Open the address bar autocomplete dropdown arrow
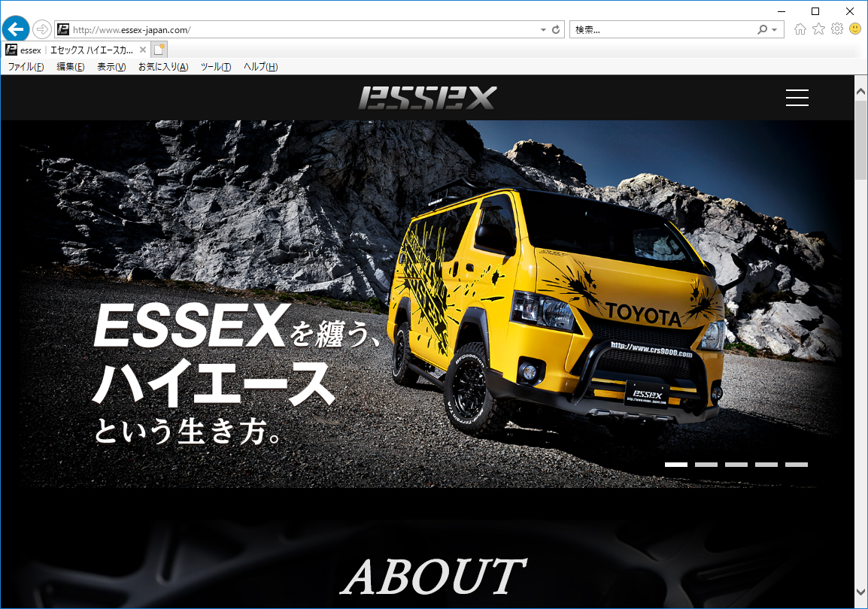This screenshot has height=609, width=868. [x=543, y=30]
